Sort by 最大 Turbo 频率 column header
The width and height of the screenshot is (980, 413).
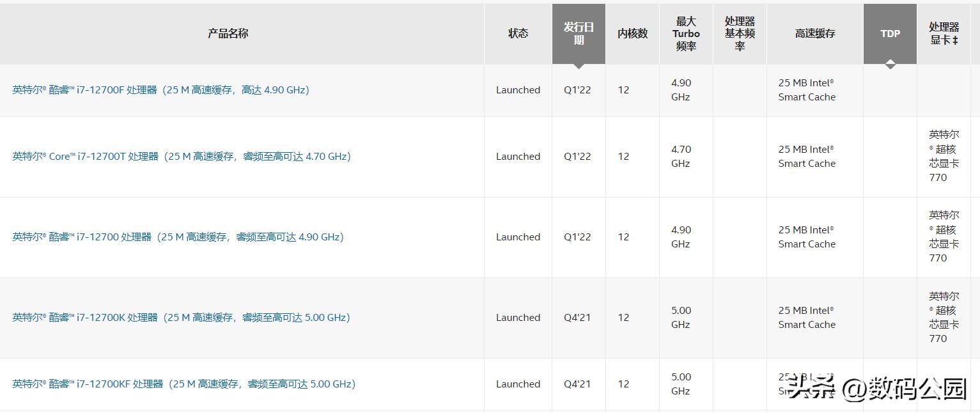point(686,33)
